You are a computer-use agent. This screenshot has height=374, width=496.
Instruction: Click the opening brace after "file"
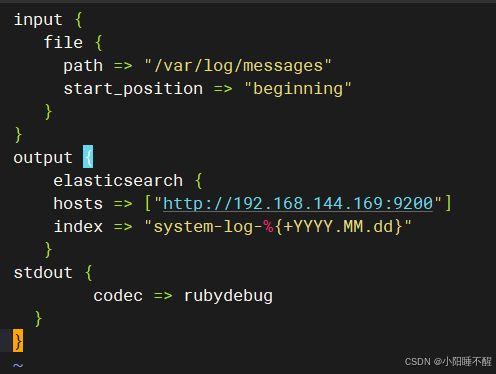(x=98, y=43)
